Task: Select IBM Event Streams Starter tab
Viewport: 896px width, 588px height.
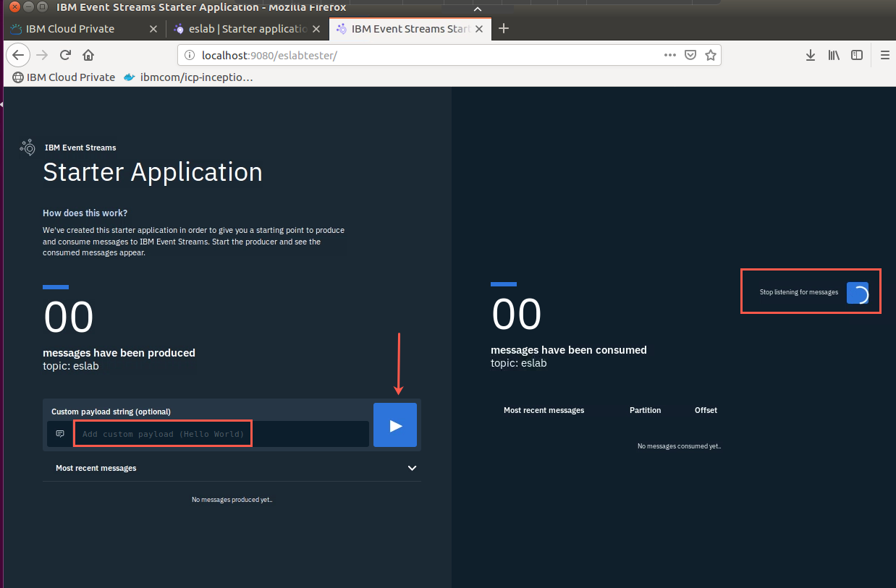Action: click(x=410, y=29)
